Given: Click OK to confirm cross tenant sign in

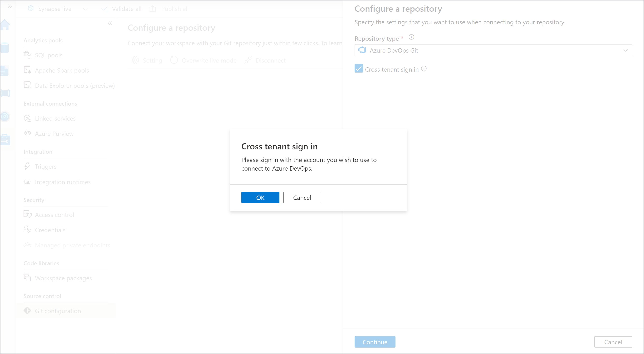Looking at the screenshot, I should [x=260, y=197].
